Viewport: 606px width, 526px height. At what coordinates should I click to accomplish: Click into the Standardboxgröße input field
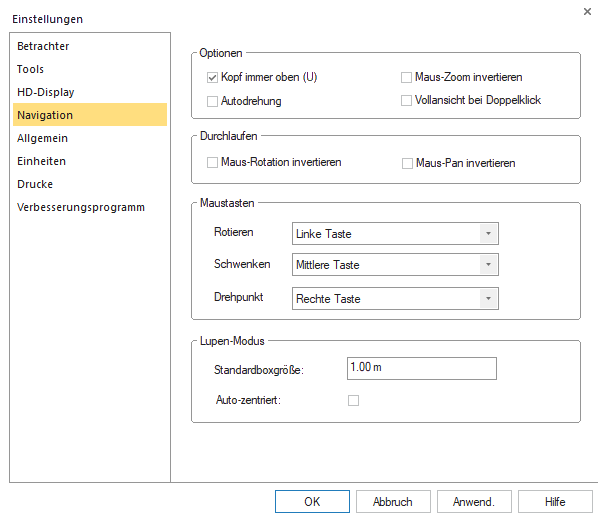click(421, 368)
